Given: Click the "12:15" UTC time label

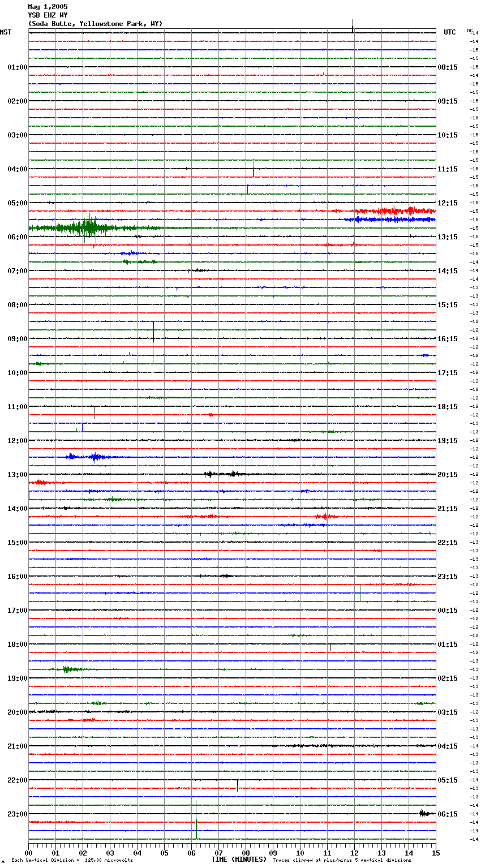Looking at the screenshot, I should pos(448,203).
